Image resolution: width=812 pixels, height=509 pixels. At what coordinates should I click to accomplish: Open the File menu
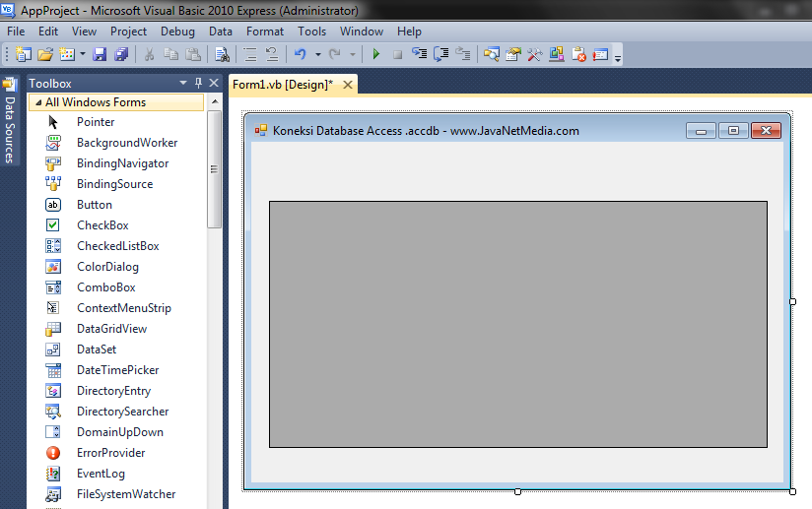coord(16,32)
